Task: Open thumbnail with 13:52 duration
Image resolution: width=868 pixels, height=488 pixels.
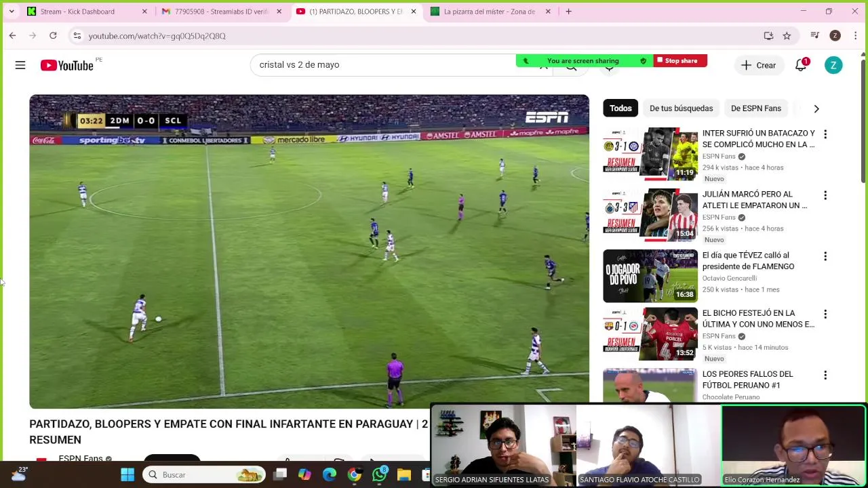Action: [650, 334]
